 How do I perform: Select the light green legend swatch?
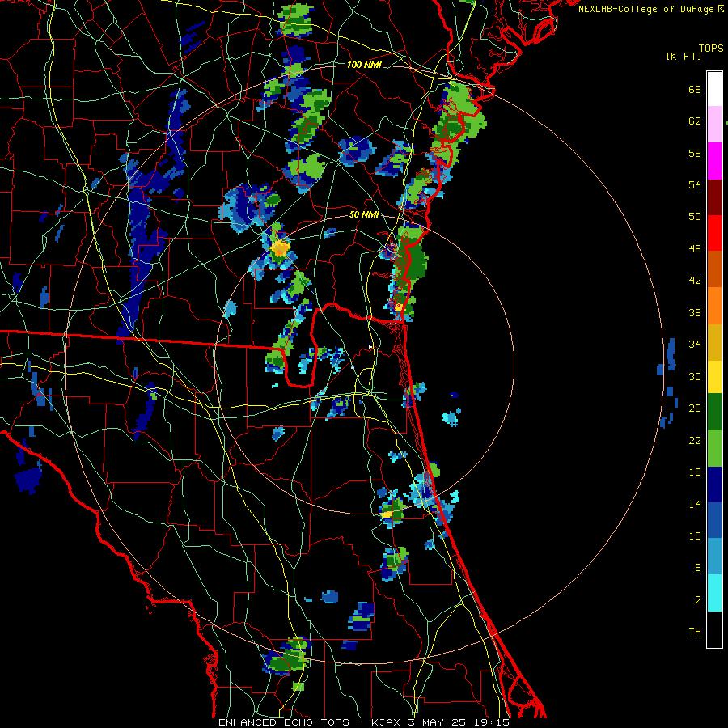tap(714, 448)
